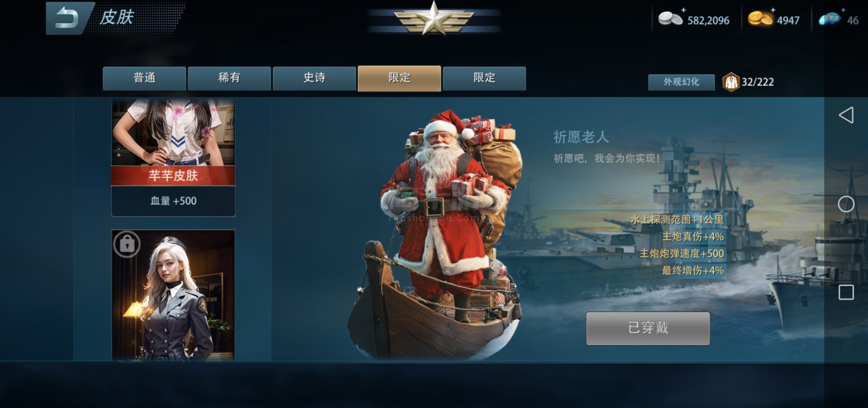Tap the back arrow icon next to 皮肤

tap(67, 18)
